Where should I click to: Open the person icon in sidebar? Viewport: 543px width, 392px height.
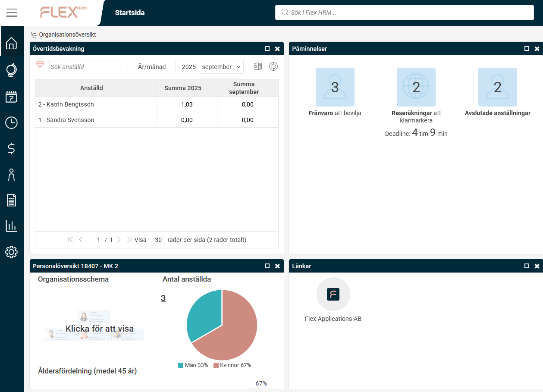click(x=11, y=175)
